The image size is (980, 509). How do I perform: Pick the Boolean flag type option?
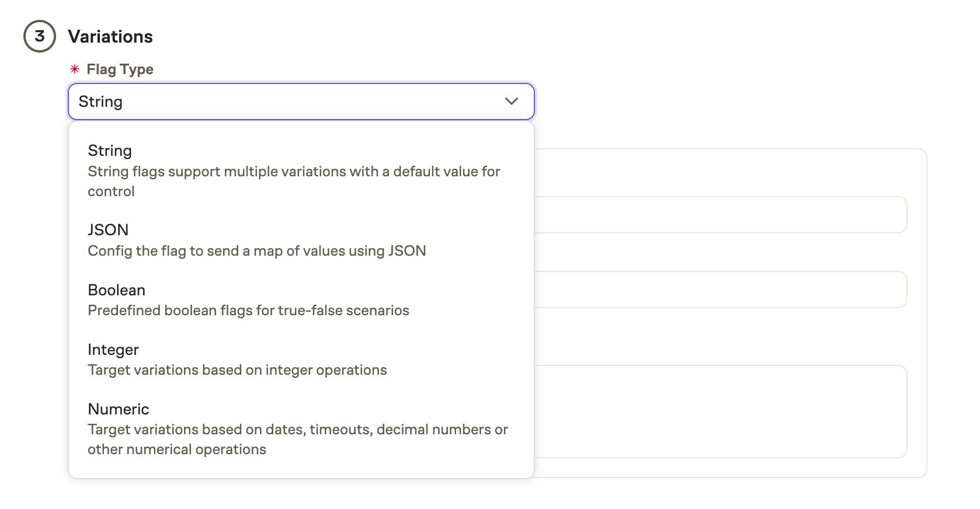click(116, 290)
